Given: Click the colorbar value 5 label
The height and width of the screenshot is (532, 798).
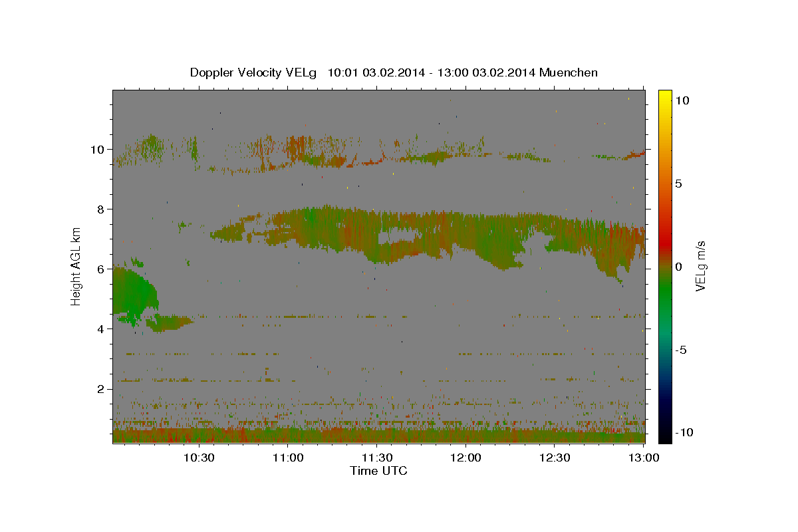Looking at the screenshot, I should [x=678, y=183].
